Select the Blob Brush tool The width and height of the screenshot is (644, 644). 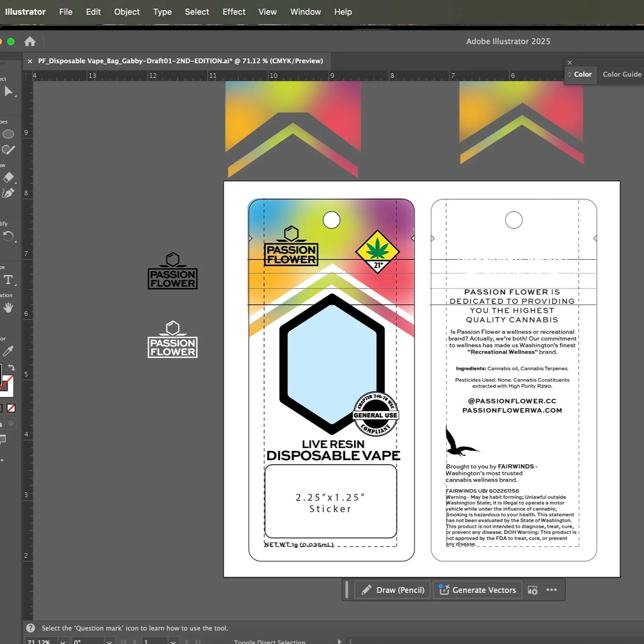(x=8, y=150)
